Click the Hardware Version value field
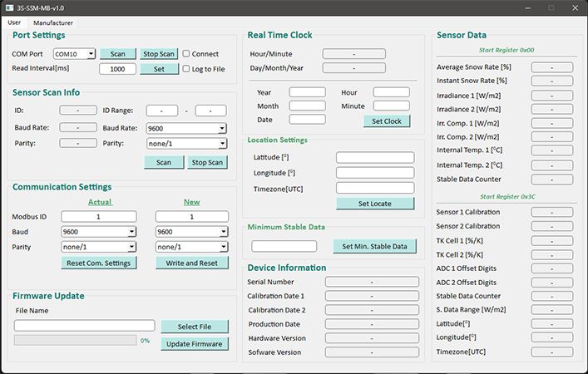 [x=372, y=338]
